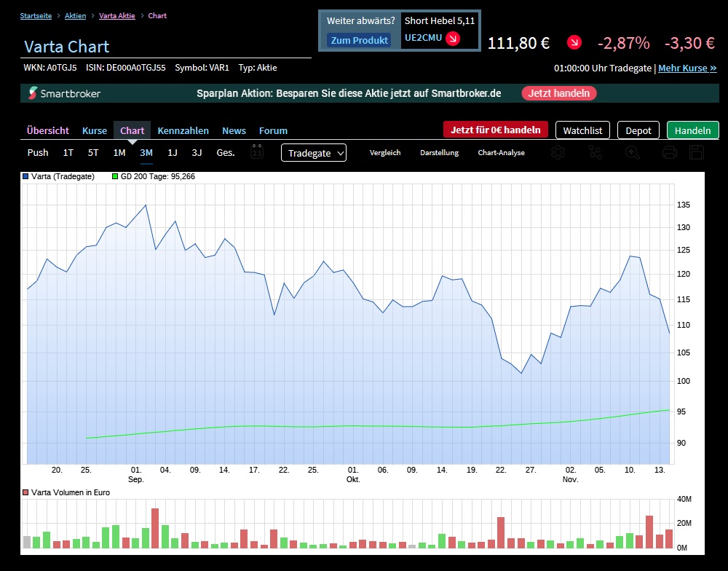Activate the magnifier zoom tool
The height and width of the screenshot is (571, 728).
[x=633, y=152]
